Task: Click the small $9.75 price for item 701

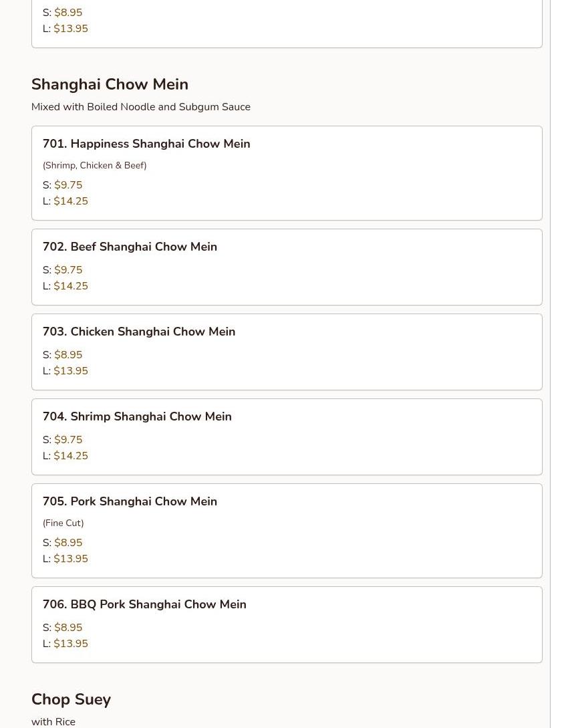Action: coord(68,185)
